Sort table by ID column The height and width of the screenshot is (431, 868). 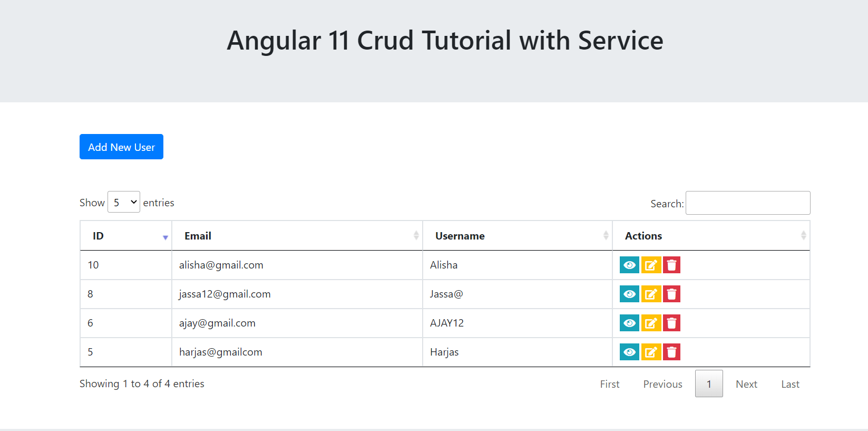point(125,236)
